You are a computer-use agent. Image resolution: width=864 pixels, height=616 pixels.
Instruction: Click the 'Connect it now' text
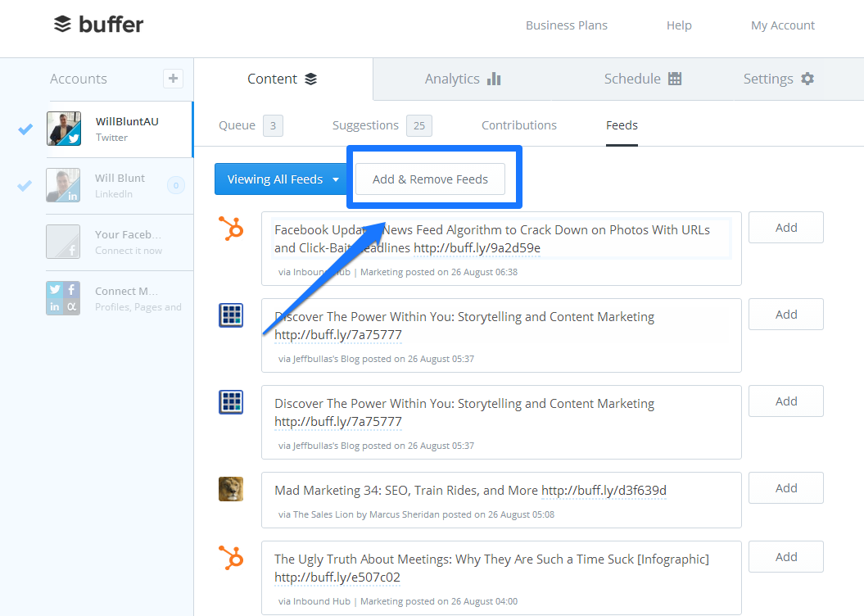coord(129,251)
